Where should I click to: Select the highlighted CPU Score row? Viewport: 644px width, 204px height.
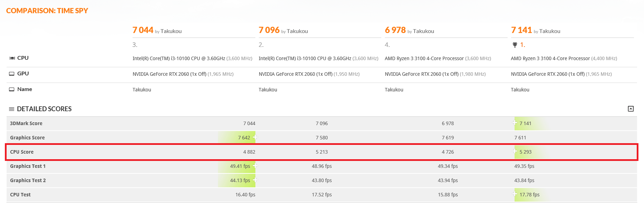click(x=322, y=152)
